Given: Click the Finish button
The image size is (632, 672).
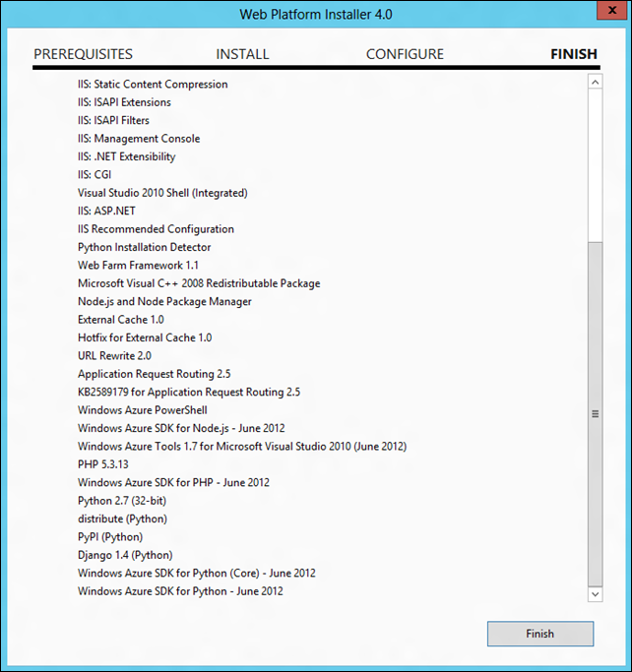Looking at the screenshot, I should [x=540, y=634].
